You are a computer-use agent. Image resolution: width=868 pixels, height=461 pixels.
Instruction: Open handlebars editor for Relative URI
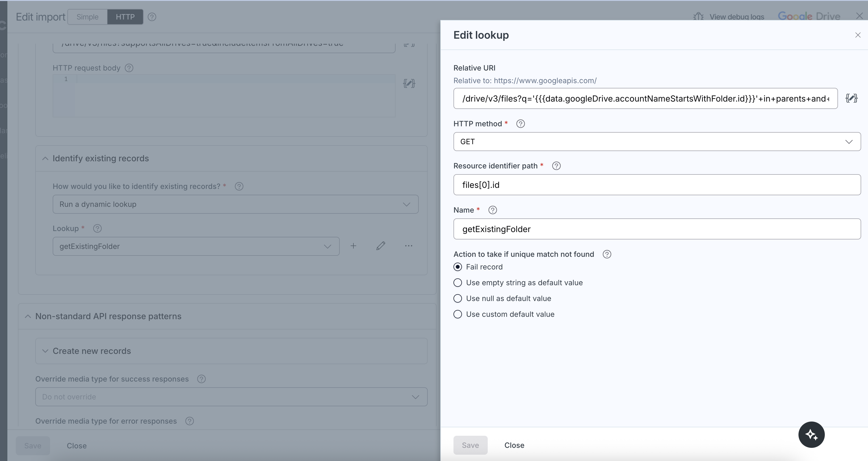point(851,98)
